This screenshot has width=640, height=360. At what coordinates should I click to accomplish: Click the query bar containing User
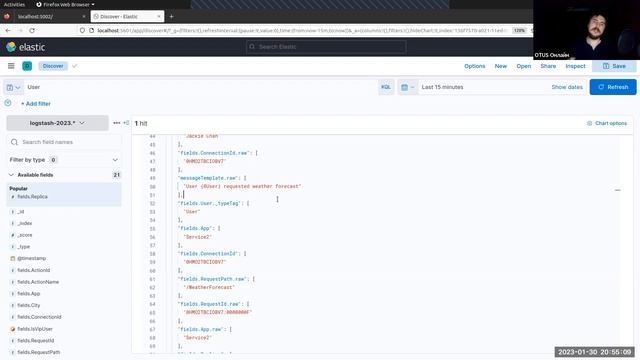coord(200,87)
